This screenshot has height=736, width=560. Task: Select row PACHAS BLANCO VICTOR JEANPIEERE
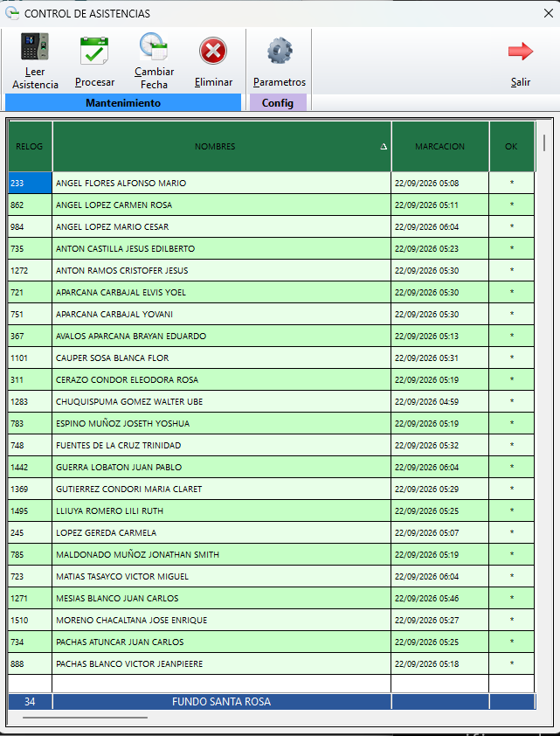pyautogui.click(x=271, y=663)
